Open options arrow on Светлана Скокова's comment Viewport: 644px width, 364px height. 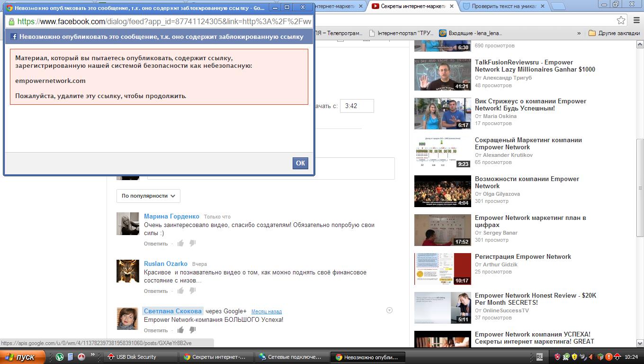tap(389, 310)
